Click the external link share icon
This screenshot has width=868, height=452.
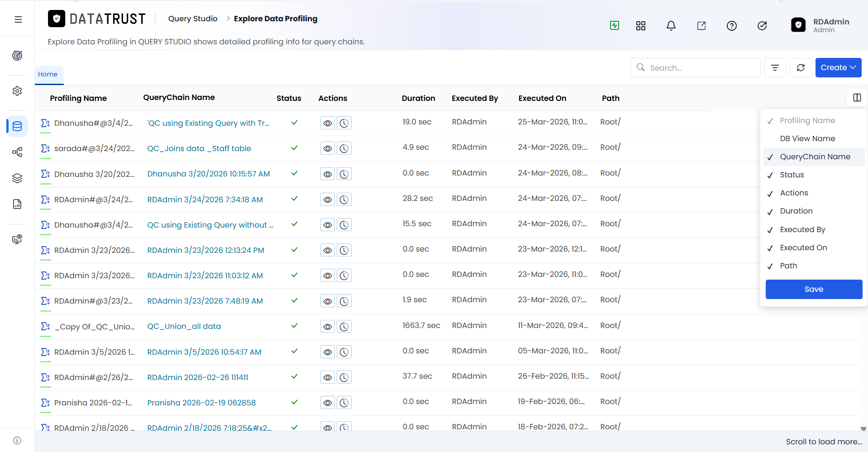click(701, 26)
